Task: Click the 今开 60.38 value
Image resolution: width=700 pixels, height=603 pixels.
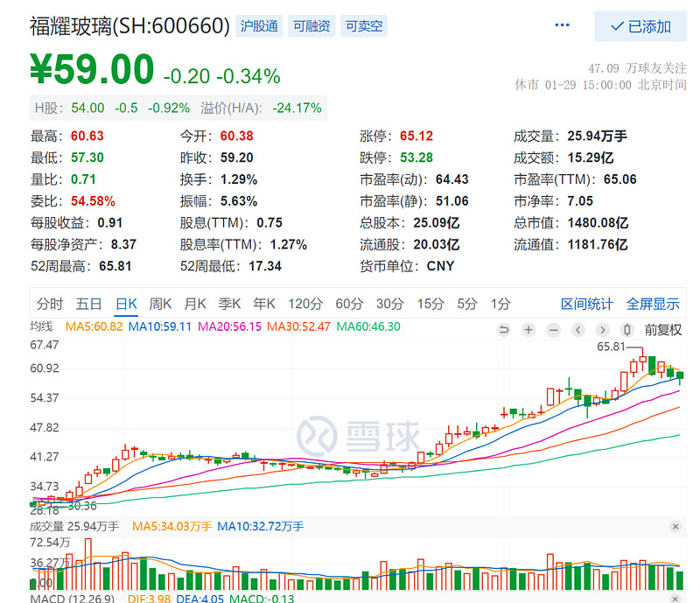Action: point(236,136)
